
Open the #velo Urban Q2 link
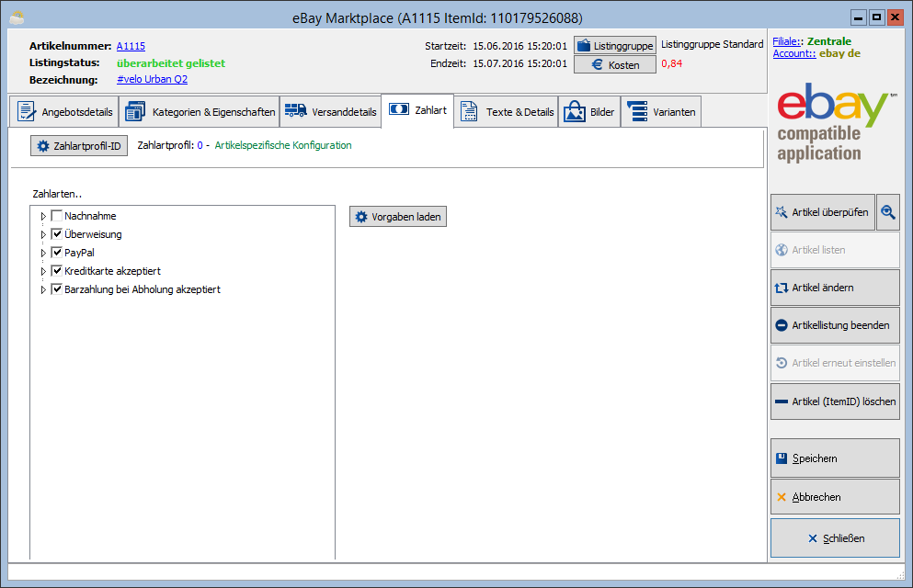point(152,79)
